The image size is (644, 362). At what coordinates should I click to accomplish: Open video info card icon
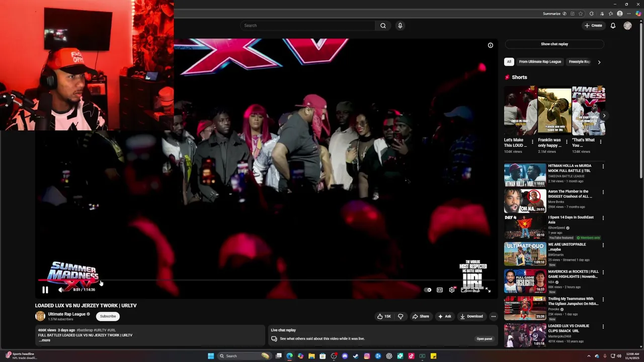(x=491, y=45)
